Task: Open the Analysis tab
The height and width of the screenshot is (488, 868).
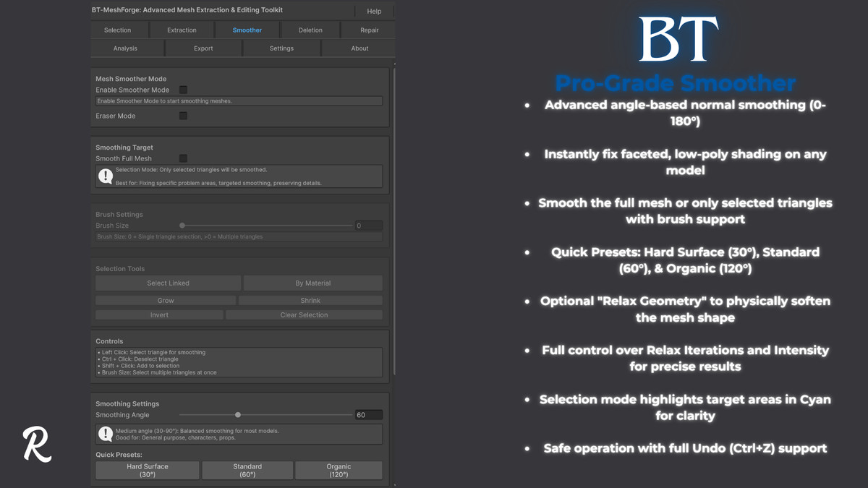Action: (126, 48)
